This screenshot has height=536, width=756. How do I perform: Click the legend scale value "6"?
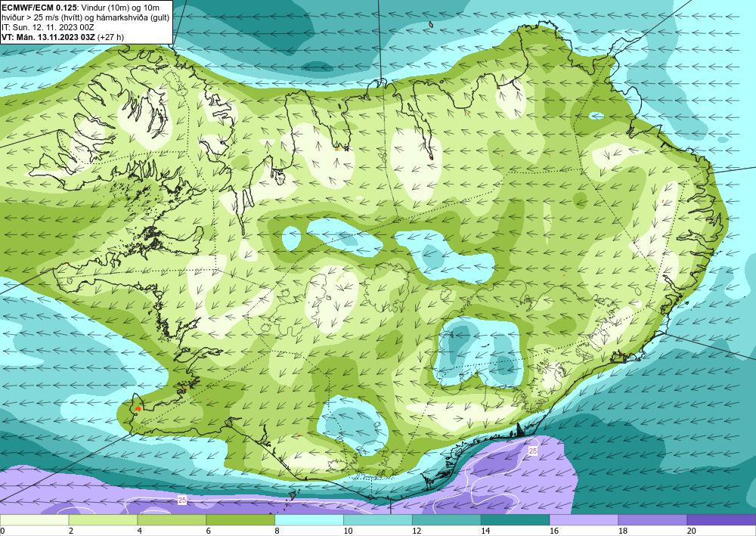point(209,531)
